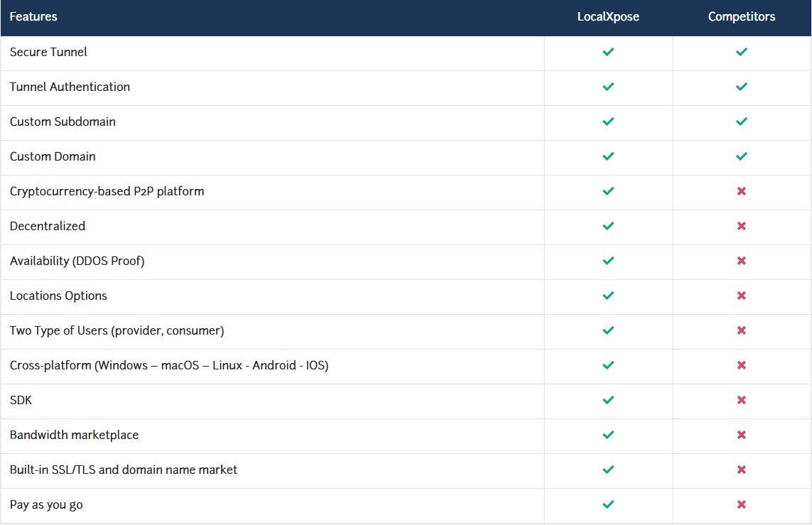Click LocalXpose checkmark for Bandwidth marketplace
The height and width of the screenshot is (525, 812).
(x=608, y=435)
